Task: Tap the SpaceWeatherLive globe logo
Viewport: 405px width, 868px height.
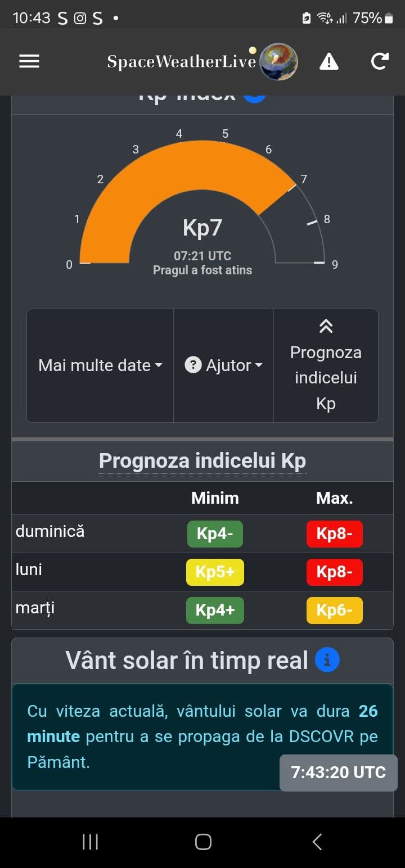Action: coord(278,61)
